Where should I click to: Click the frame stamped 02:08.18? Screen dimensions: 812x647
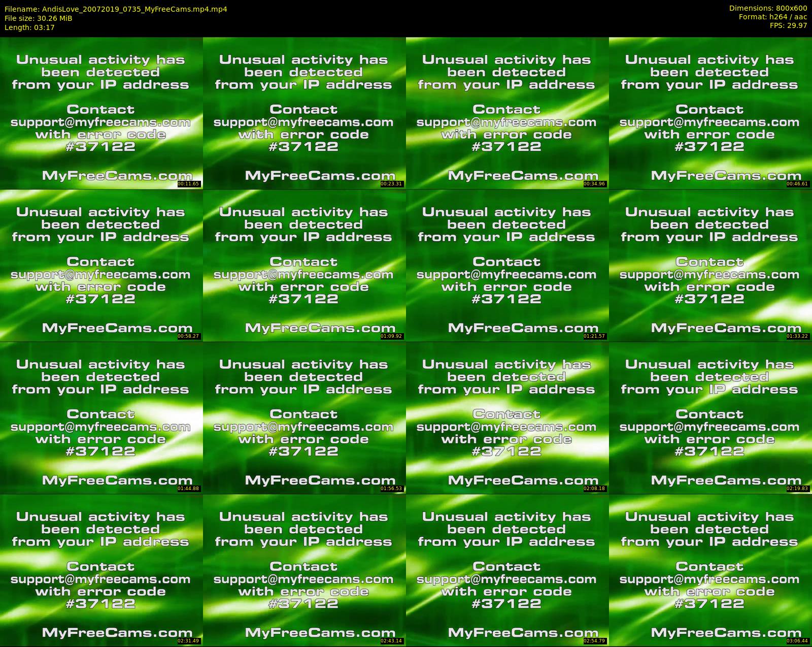507,417
